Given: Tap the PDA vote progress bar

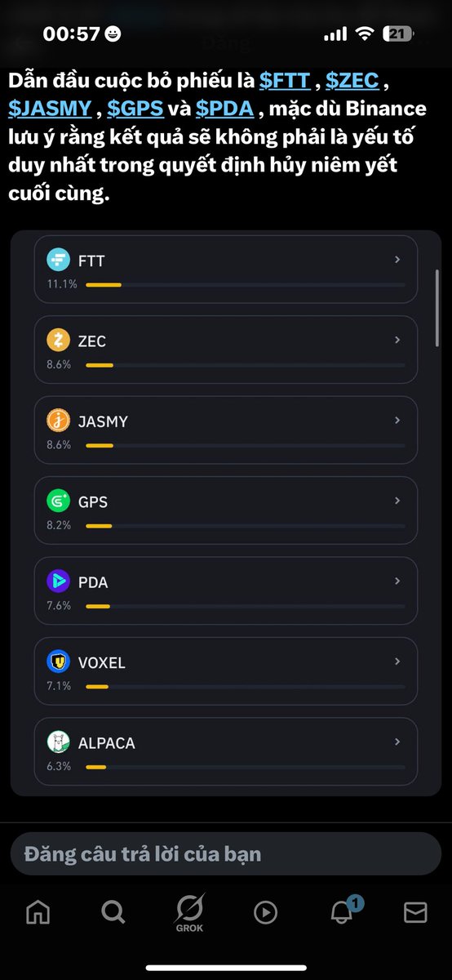Looking at the screenshot, I should pos(246,606).
